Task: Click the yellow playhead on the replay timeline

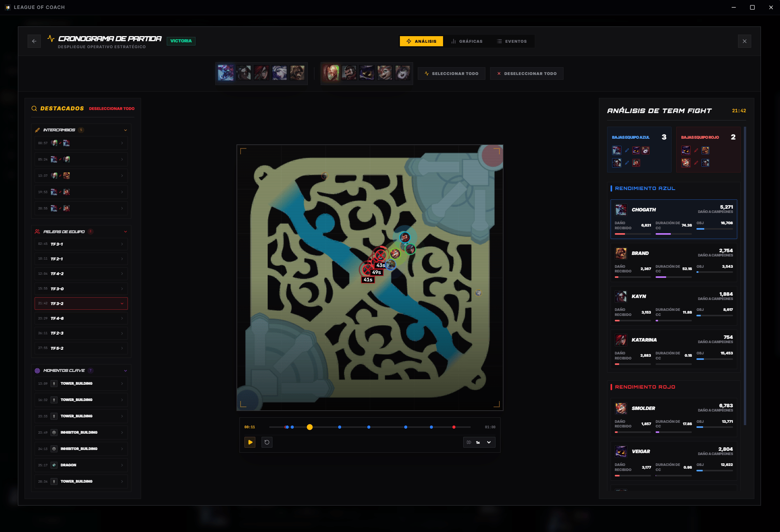Action: pos(310,427)
